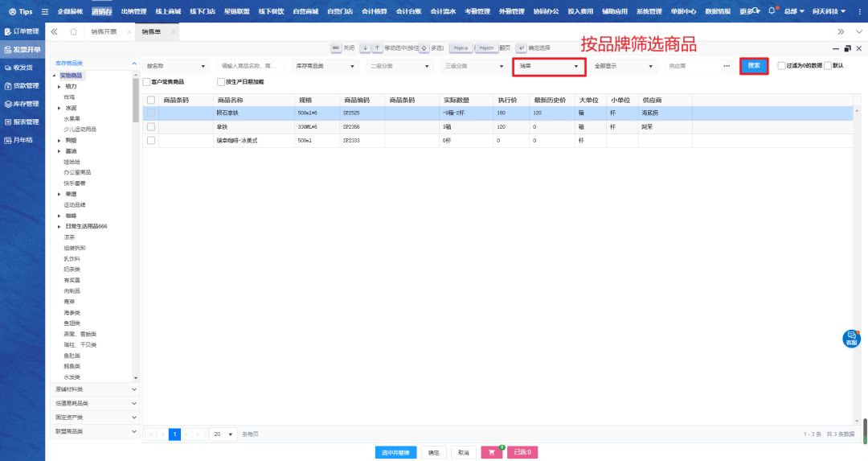
Task: Click the pink shopping cart icon
Action: coord(491,452)
